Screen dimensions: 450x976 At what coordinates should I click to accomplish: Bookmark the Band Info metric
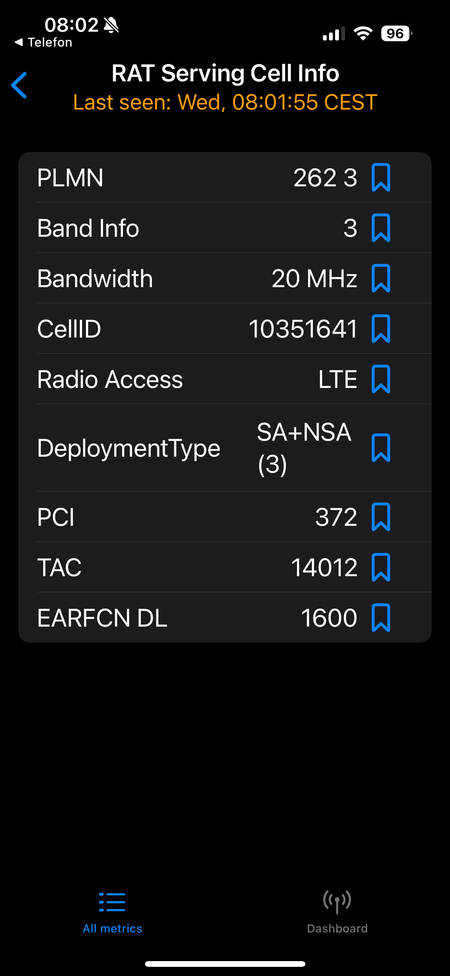381,228
